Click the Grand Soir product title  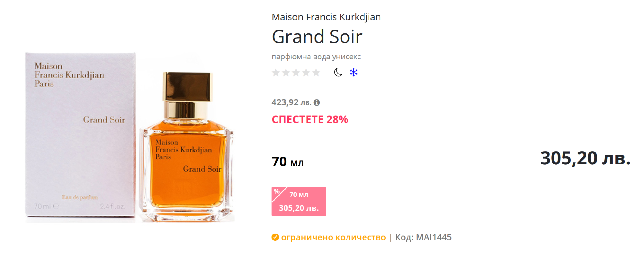point(317,37)
